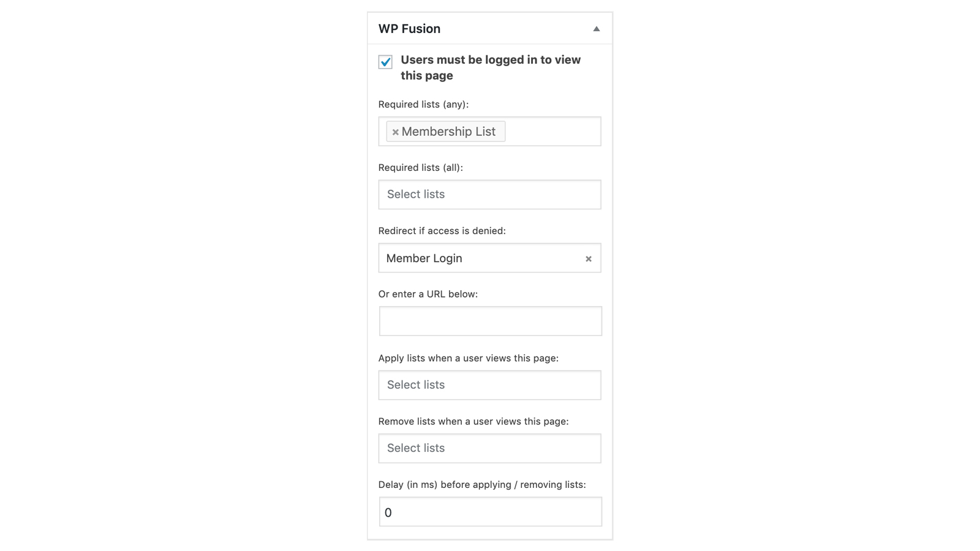This screenshot has height=551, width=980.
Task: Click the 'Required lists (any)' heading
Action: (x=424, y=104)
